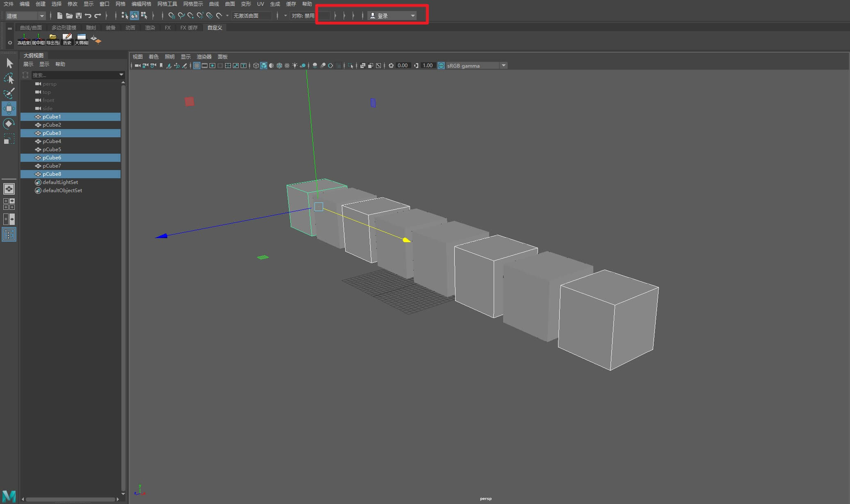Open the viewport 渲染器 menu
Viewport: 850px width, 504px height.
pos(204,57)
